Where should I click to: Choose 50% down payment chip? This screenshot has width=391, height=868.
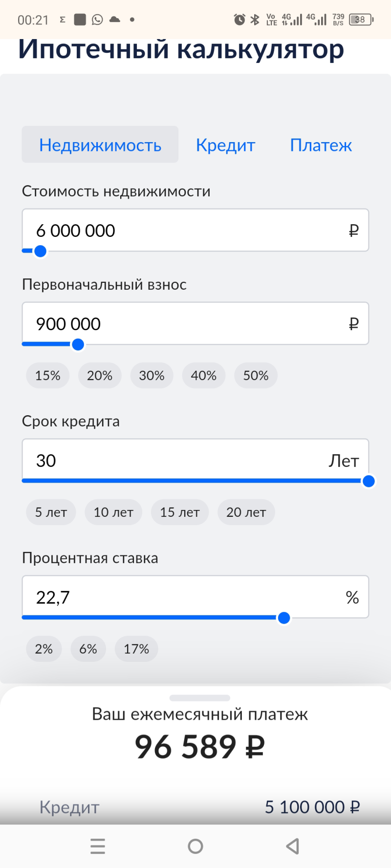[x=256, y=376]
